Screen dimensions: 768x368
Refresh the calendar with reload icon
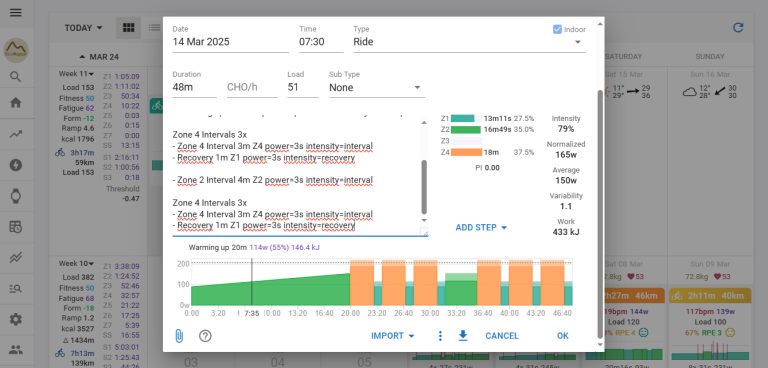pyautogui.click(x=738, y=28)
